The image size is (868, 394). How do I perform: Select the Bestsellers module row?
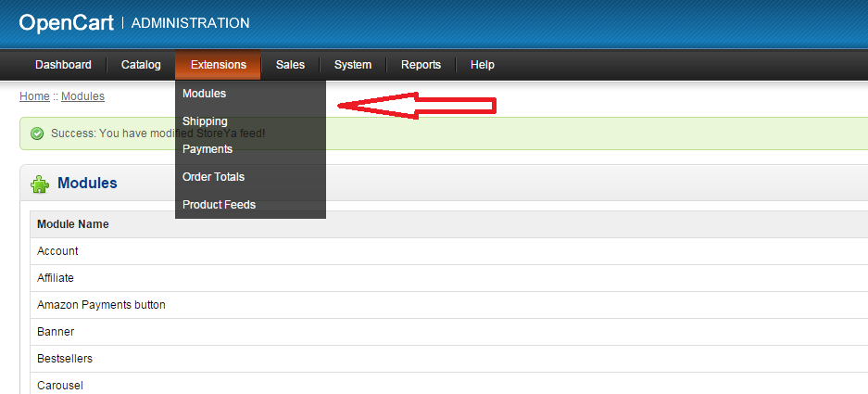pos(65,359)
